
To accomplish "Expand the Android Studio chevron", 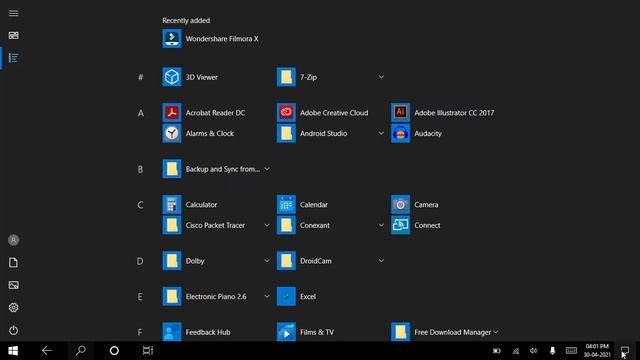I will click(381, 133).
